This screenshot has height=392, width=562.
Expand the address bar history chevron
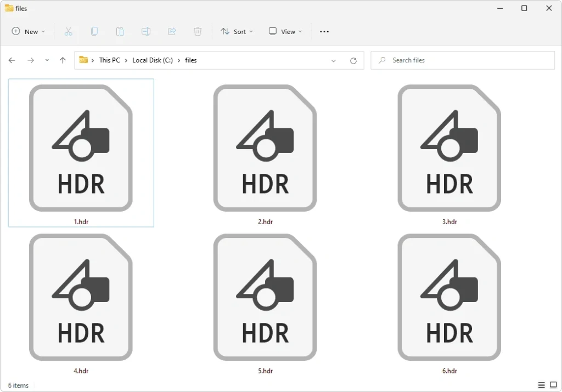pyautogui.click(x=334, y=60)
